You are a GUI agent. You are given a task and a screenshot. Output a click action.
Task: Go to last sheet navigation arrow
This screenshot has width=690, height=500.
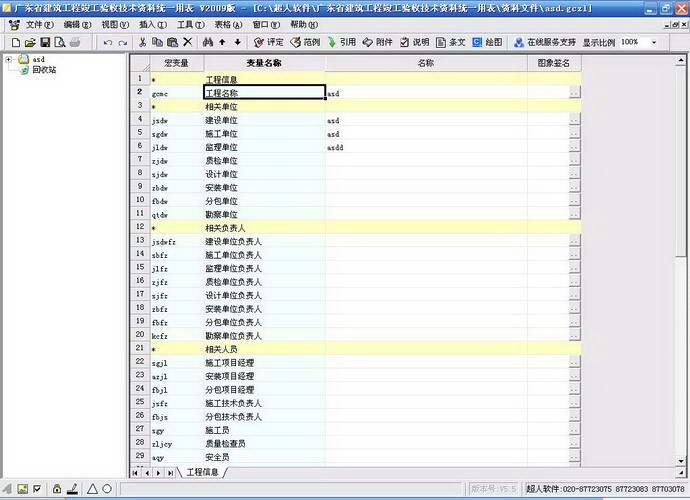coord(170,473)
